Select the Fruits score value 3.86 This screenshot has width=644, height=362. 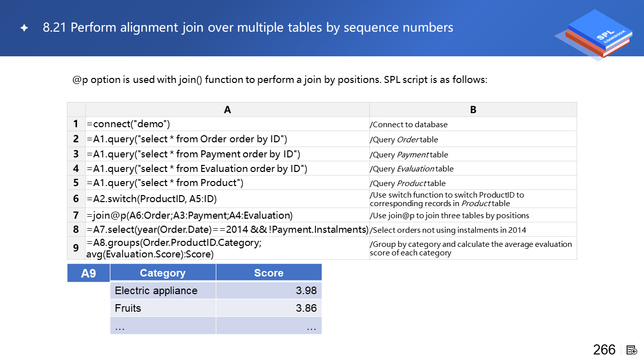tap(306, 308)
